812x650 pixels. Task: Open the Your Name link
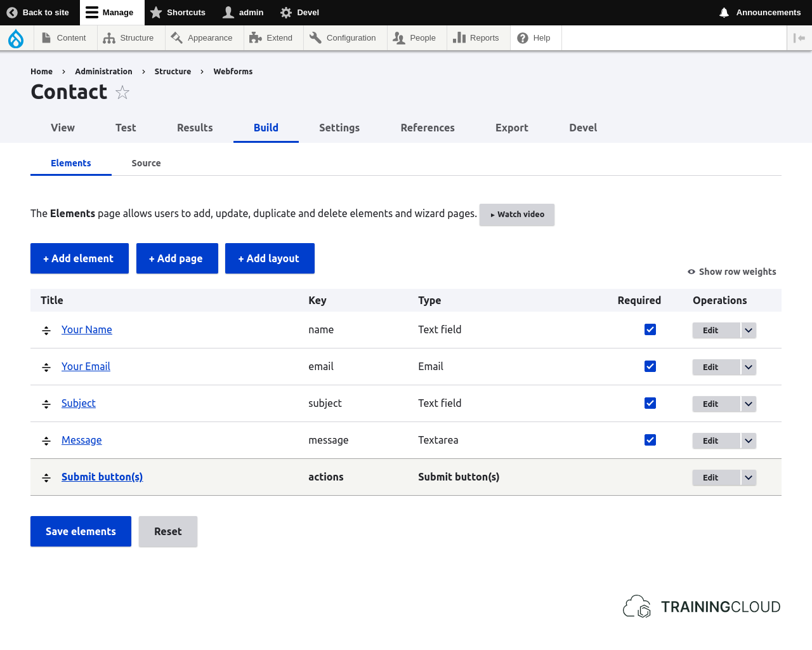pyautogui.click(x=87, y=329)
